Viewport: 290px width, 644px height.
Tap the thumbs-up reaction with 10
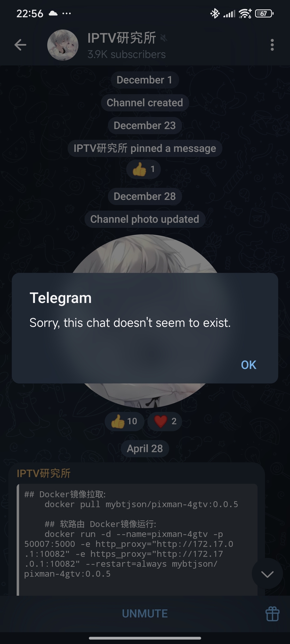coord(124,421)
